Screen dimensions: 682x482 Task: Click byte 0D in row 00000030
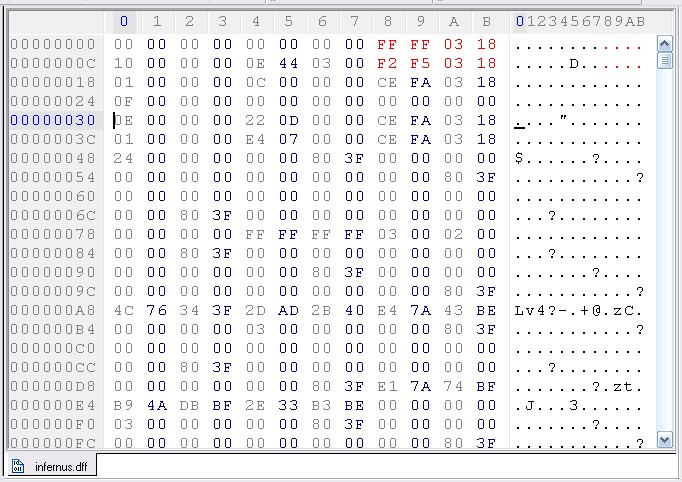click(x=289, y=120)
